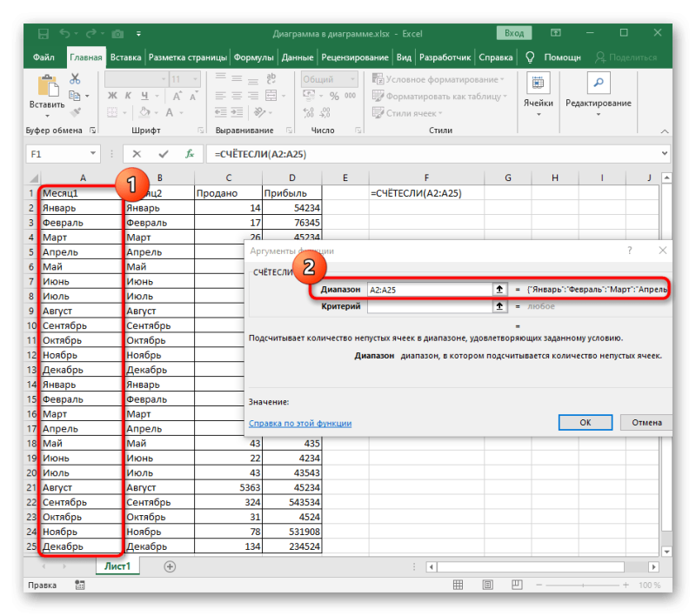Toggle italic (К) formatting
696x616 pixels.
[x=128, y=96]
